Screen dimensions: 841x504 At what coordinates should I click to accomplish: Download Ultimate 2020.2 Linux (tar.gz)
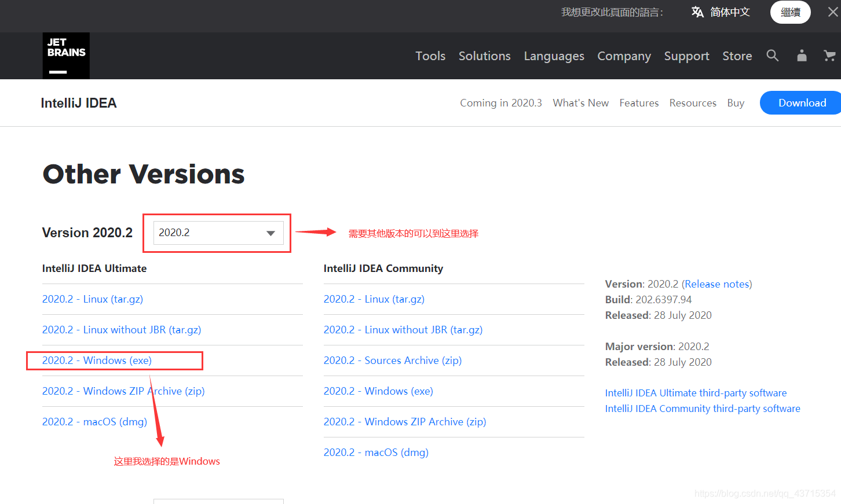pyautogui.click(x=93, y=299)
